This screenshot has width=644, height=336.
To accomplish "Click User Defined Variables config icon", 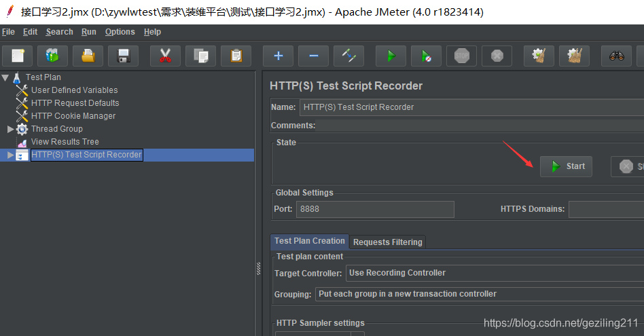I will (22, 90).
